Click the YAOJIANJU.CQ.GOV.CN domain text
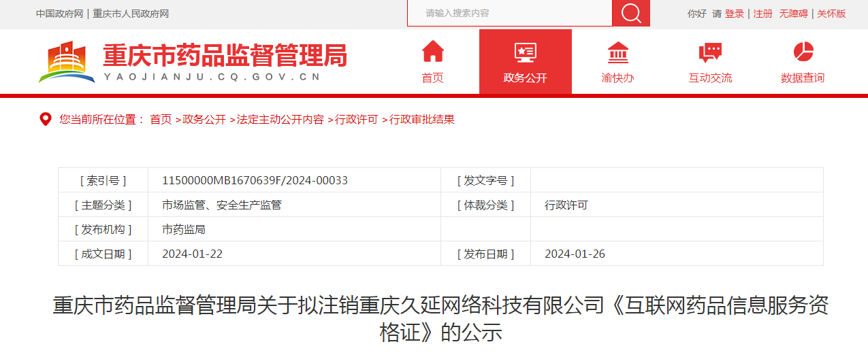The width and height of the screenshot is (868, 357). click(212, 77)
